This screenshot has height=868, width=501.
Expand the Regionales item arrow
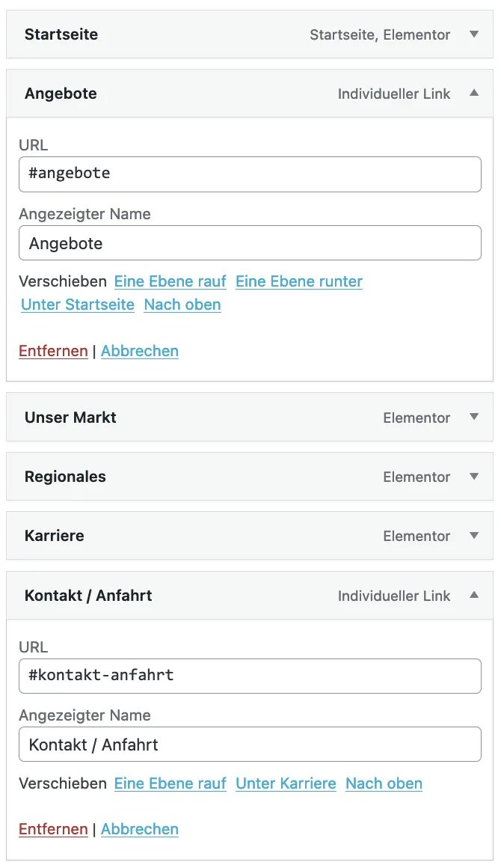click(473, 476)
